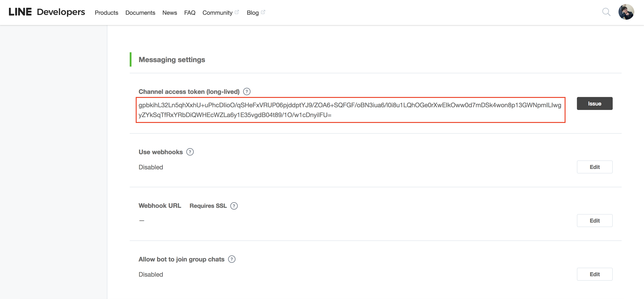This screenshot has height=299, width=644.
Task: Open the Documents menu item
Action: [x=140, y=13]
